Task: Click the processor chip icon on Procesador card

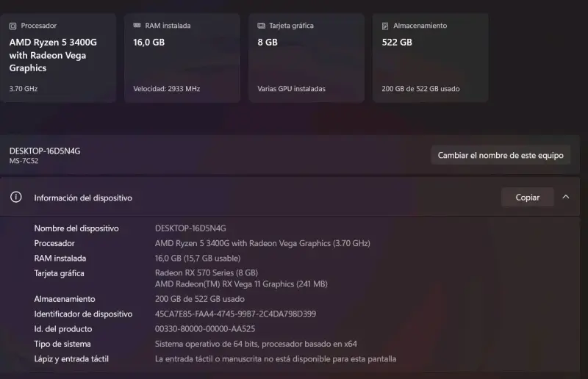Action: click(12, 26)
